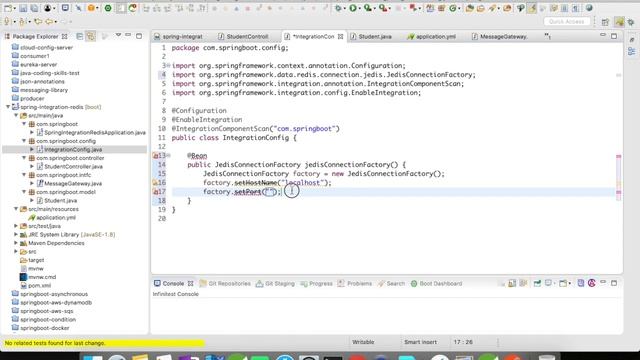This screenshot has height=360, width=640.
Task: Fold the jedisConnectionFactory method at line 13
Action: point(169,155)
